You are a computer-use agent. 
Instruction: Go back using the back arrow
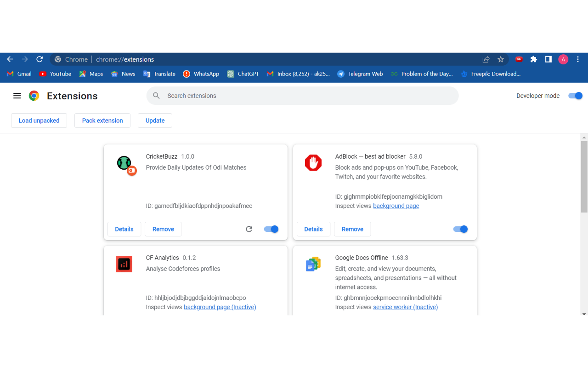click(10, 59)
